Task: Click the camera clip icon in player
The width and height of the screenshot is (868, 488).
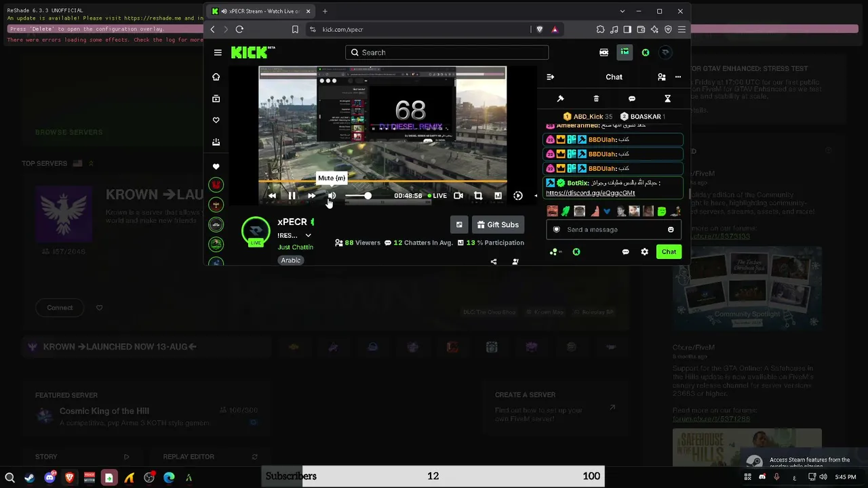Action: click(458, 196)
